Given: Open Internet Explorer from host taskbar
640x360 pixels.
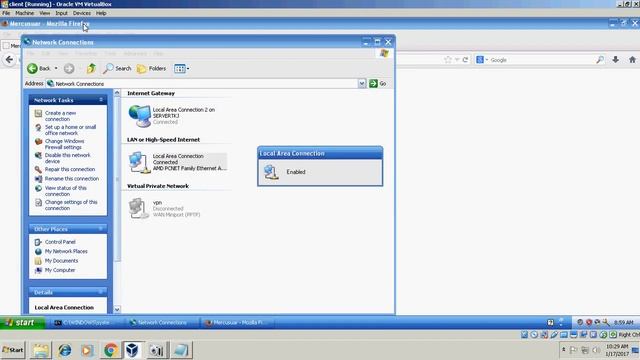Looking at the screenshot, I should [64, 350].
